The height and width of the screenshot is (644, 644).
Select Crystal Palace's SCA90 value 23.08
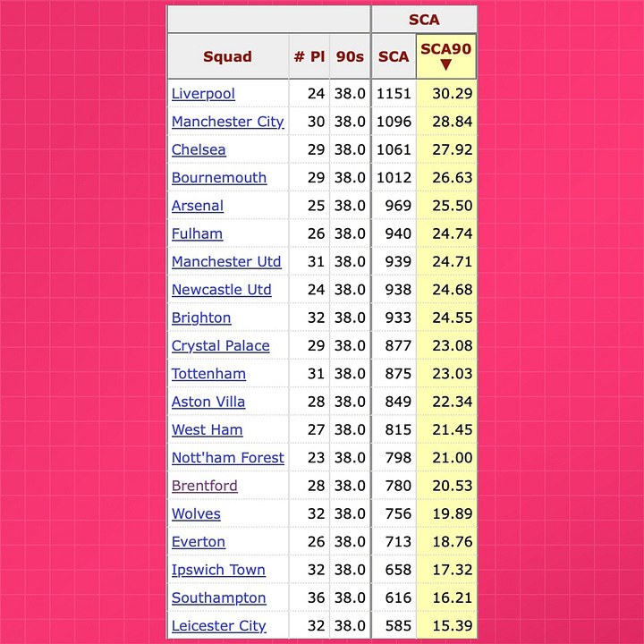coord(453,345)
